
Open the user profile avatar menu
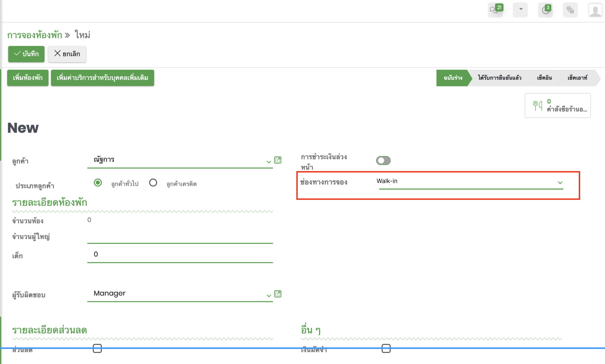[595, 10]
